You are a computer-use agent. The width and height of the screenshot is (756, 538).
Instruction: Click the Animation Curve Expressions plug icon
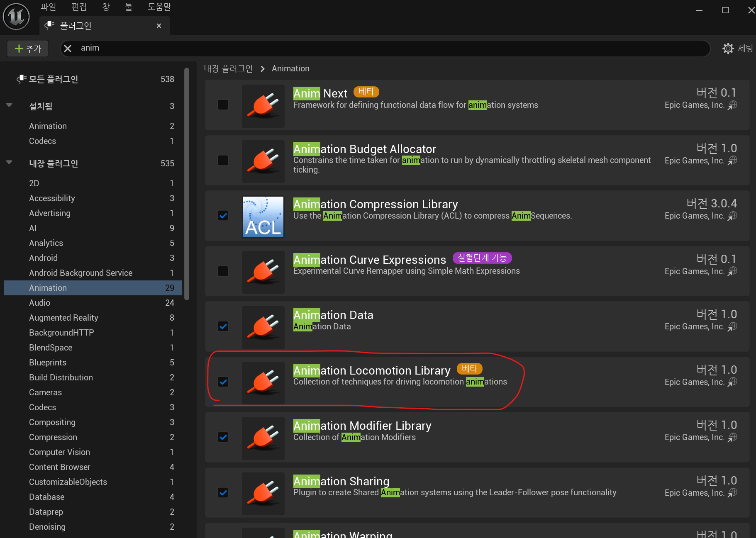(263, 272)
